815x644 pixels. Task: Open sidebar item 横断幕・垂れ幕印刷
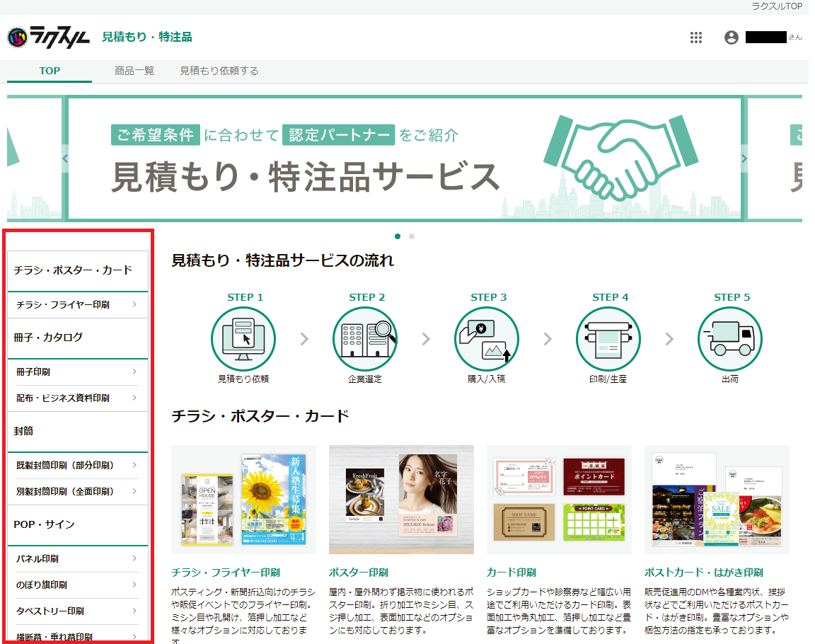(78, 636)
